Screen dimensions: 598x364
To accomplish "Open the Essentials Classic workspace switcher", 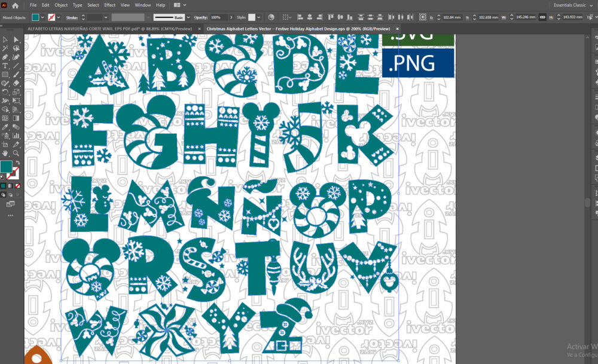I will pos(572,5).
